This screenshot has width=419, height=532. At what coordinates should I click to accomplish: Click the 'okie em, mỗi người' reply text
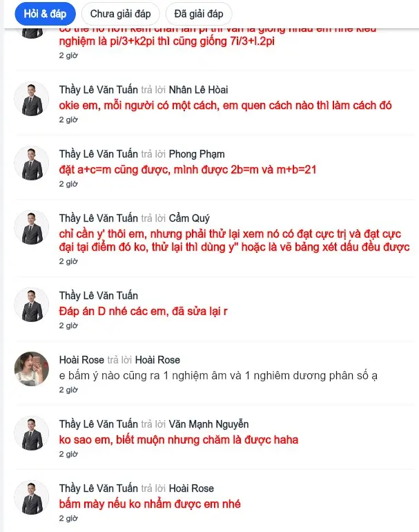(x=225, y=106)
